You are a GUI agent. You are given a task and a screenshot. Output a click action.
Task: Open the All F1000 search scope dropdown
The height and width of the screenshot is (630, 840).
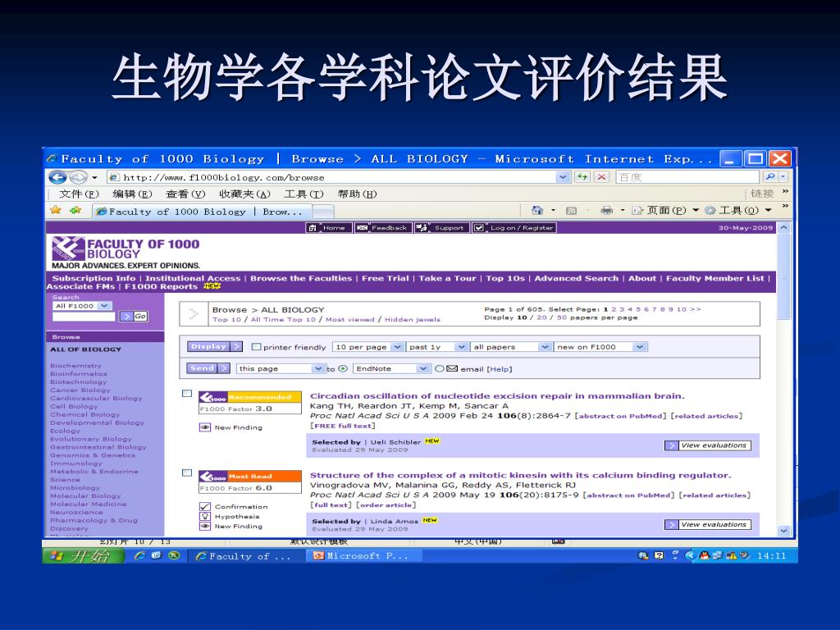(82, 306)
